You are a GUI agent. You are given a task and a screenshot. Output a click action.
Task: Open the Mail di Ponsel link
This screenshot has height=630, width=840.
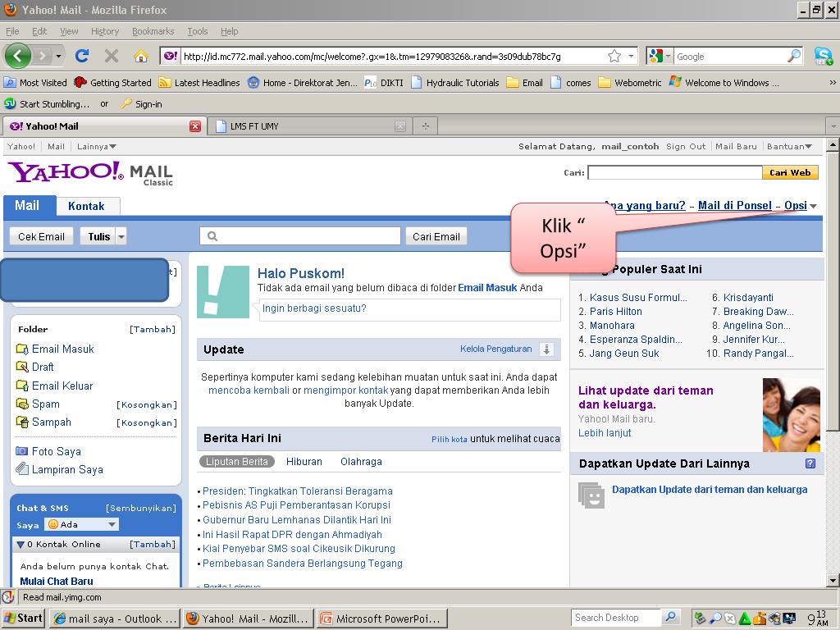(734, 206)
